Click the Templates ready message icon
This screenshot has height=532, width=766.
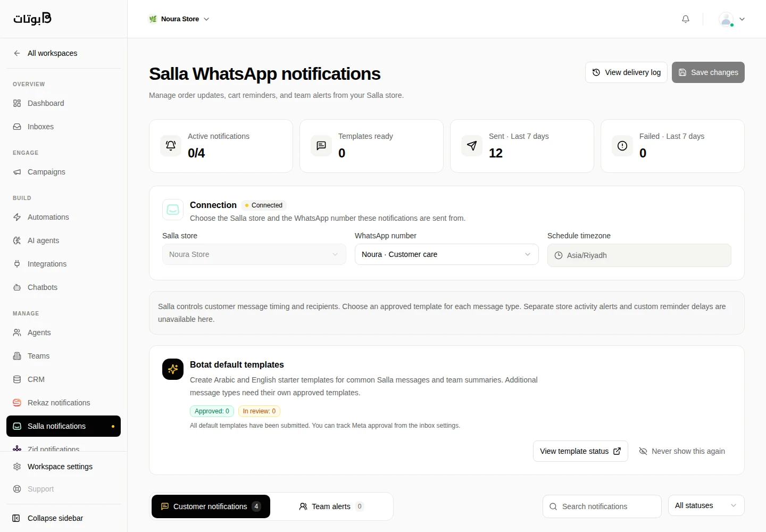pyautogui.click(x=321, y=146)
